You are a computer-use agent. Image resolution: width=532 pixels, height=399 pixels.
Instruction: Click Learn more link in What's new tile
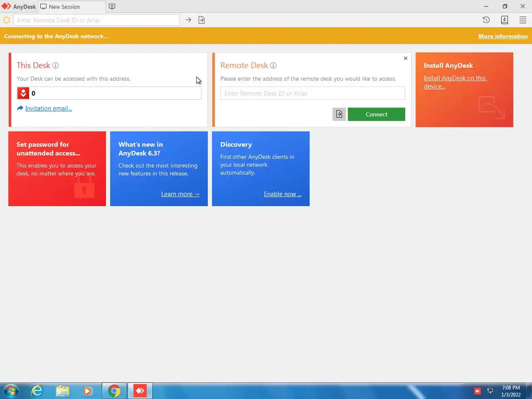click(x=180, y=194)
